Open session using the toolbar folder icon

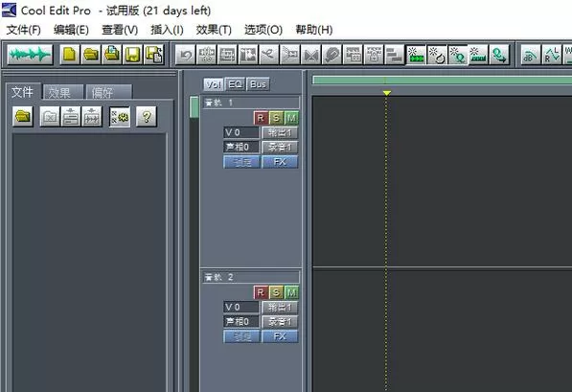[x=91, y=55]
